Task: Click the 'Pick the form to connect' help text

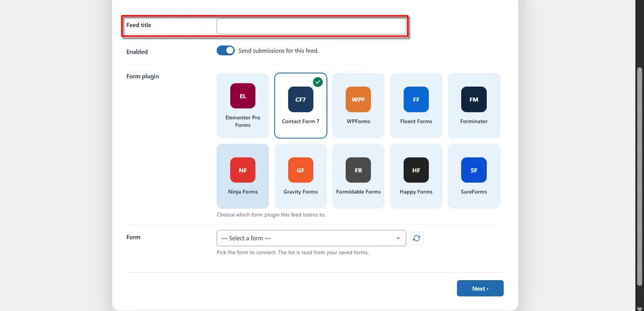Action: (x=292, y=252)
